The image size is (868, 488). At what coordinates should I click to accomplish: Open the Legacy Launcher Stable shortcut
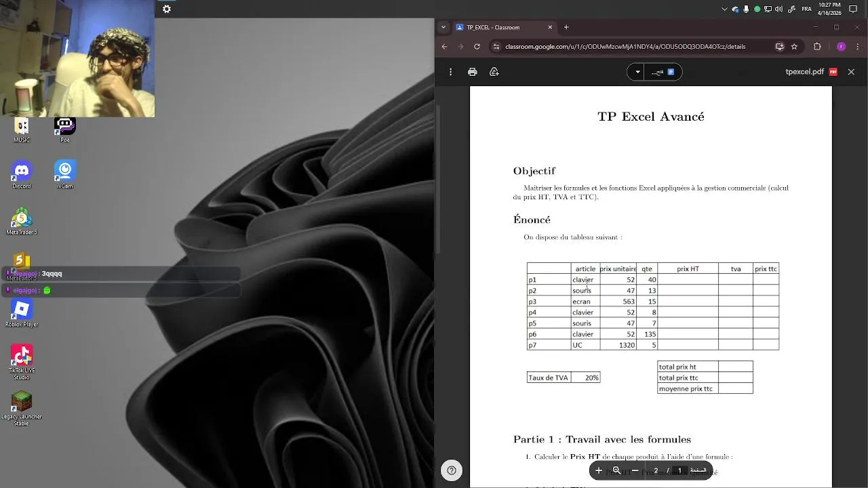[x=22, y=408]
